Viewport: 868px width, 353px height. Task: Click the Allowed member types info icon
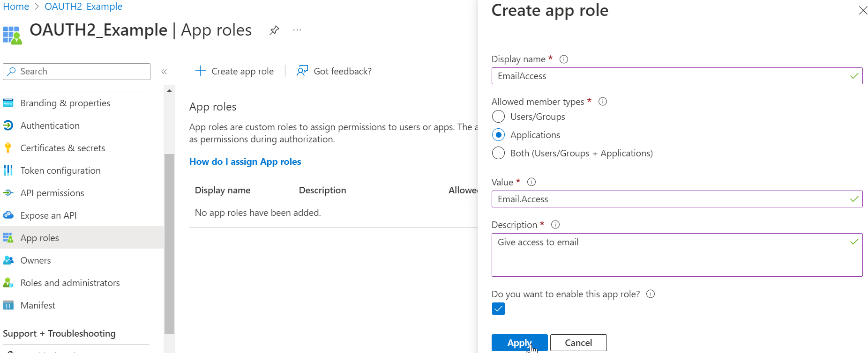click(603, 102)
